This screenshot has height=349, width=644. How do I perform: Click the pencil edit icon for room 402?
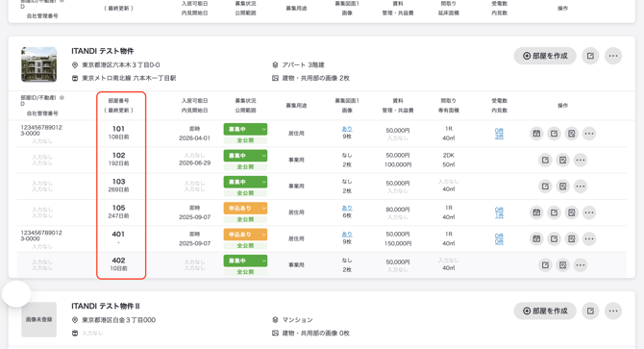545,264
